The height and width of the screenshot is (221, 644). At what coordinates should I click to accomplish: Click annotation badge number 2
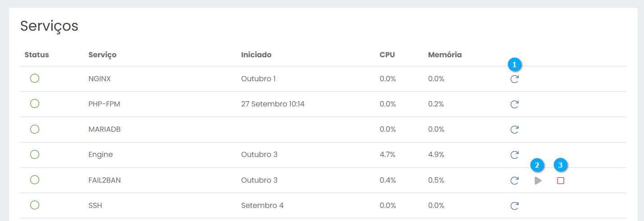click(x=537, y=166)
